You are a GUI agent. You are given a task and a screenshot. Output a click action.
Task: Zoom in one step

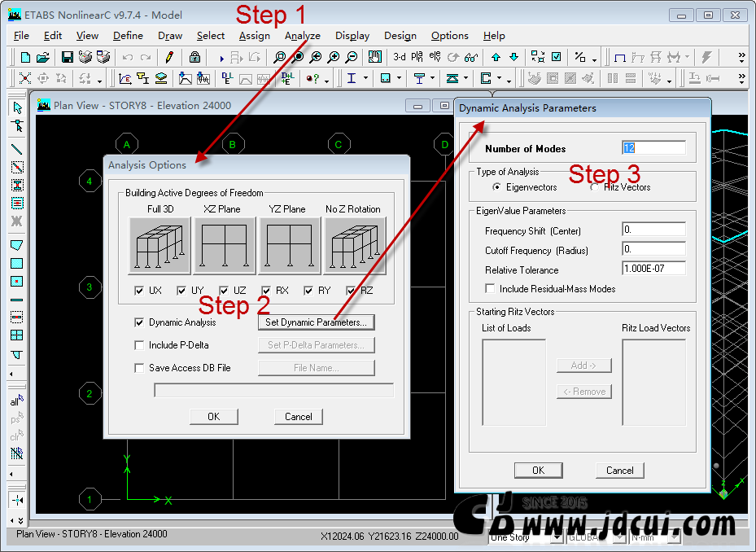(334, 58)
